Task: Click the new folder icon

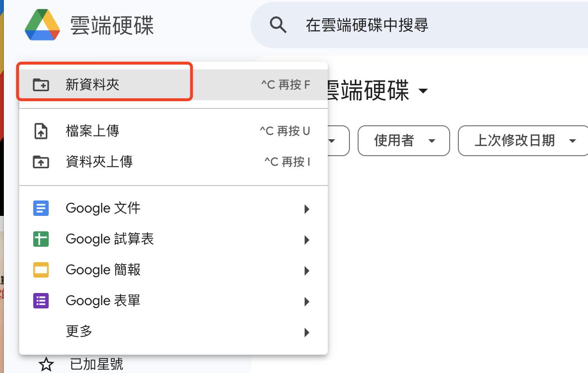Action: (x=40, y=85)
